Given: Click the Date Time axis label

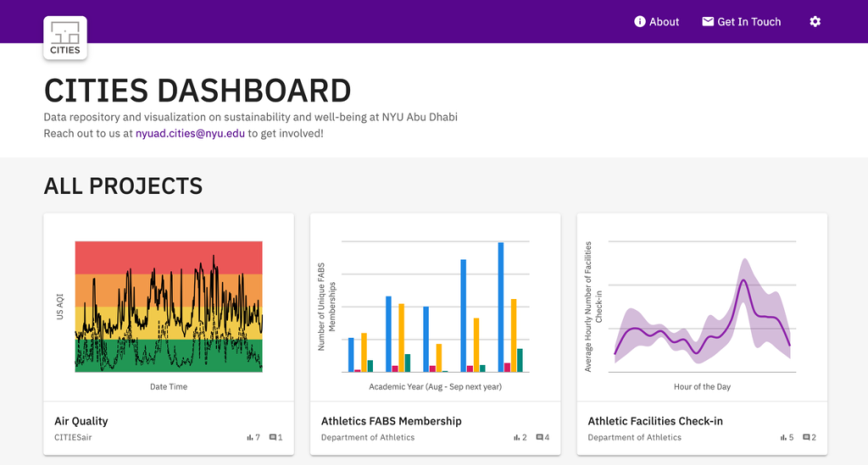Looking at the screenshot, I should tap(169, 386).
